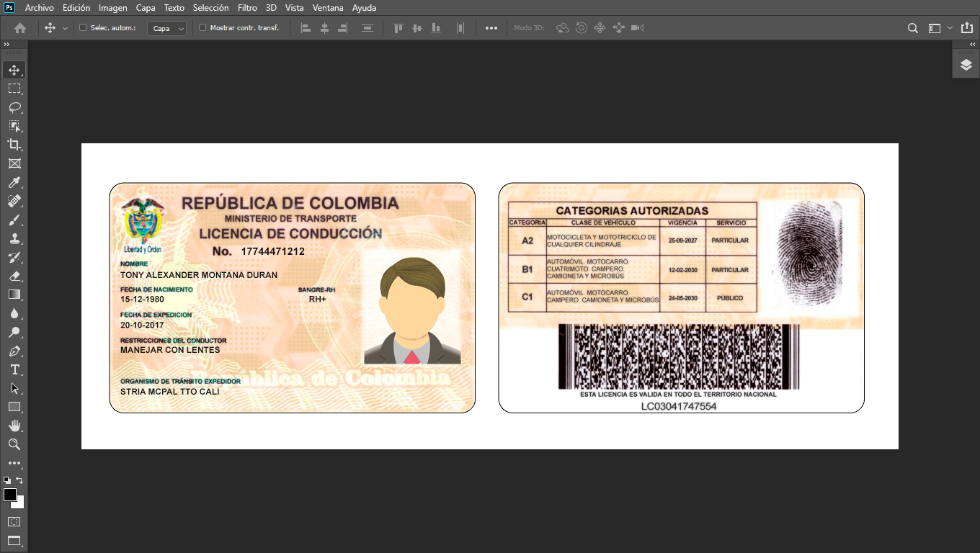Choose the Object Selection tool
The width and height of the screenshot is (980, 553).
pyautogui.click(x=14, y=126)
